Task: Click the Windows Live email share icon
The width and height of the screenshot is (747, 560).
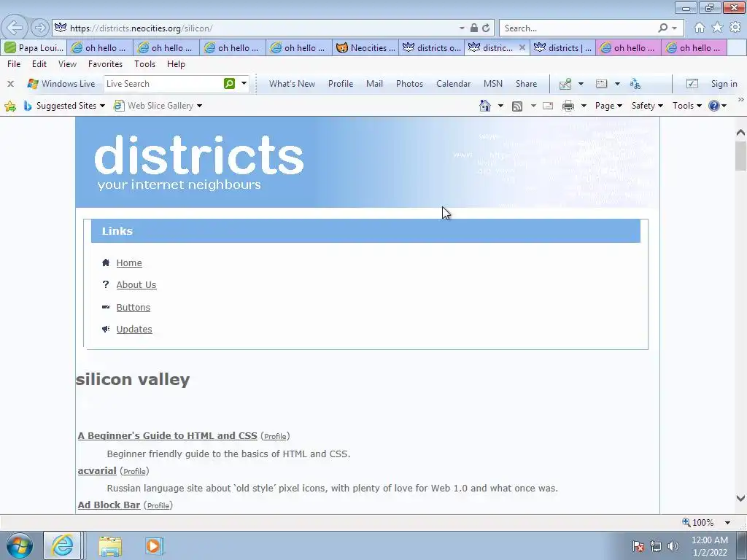Action: point(565,84)
